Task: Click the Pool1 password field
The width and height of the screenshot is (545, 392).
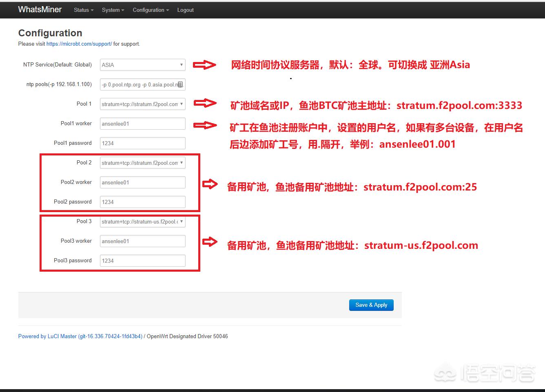Action: [142, 143]
